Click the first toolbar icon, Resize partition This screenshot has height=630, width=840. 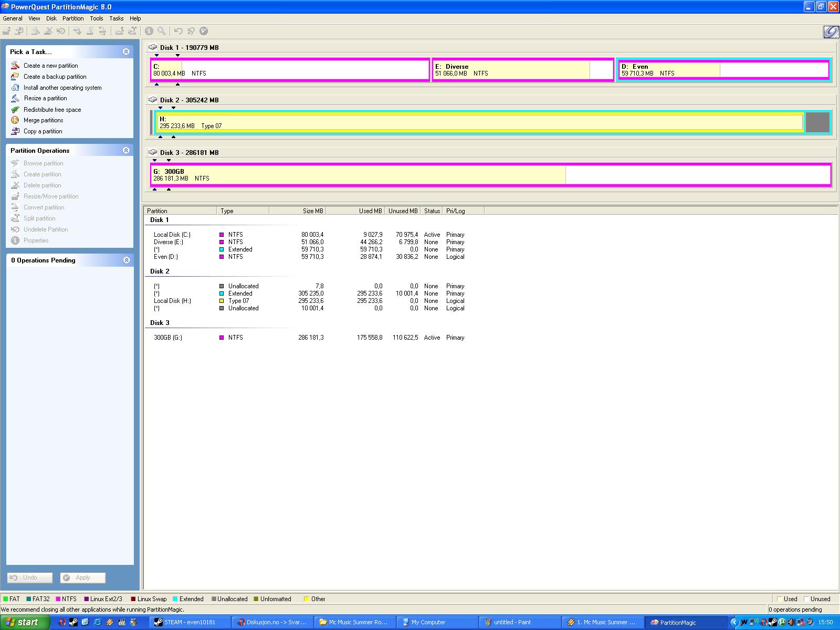[7, 31]
